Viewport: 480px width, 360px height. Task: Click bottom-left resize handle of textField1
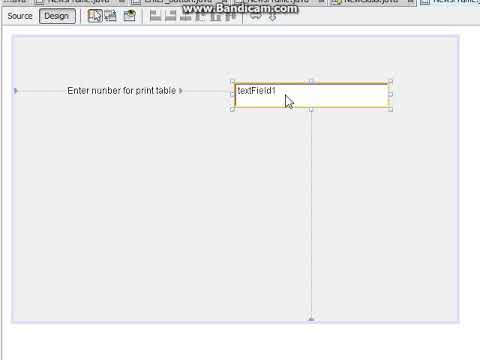(x=232, y=109)
